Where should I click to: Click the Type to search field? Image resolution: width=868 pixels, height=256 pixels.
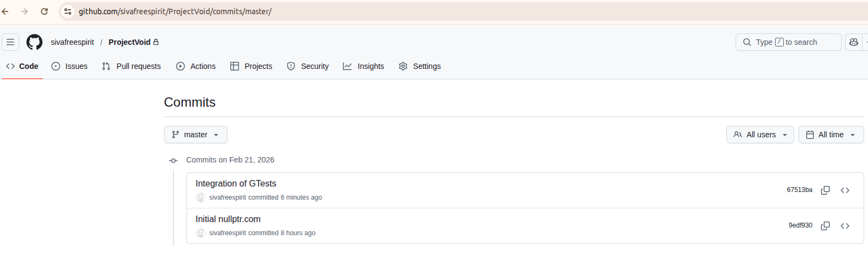(x=788, y=42)
